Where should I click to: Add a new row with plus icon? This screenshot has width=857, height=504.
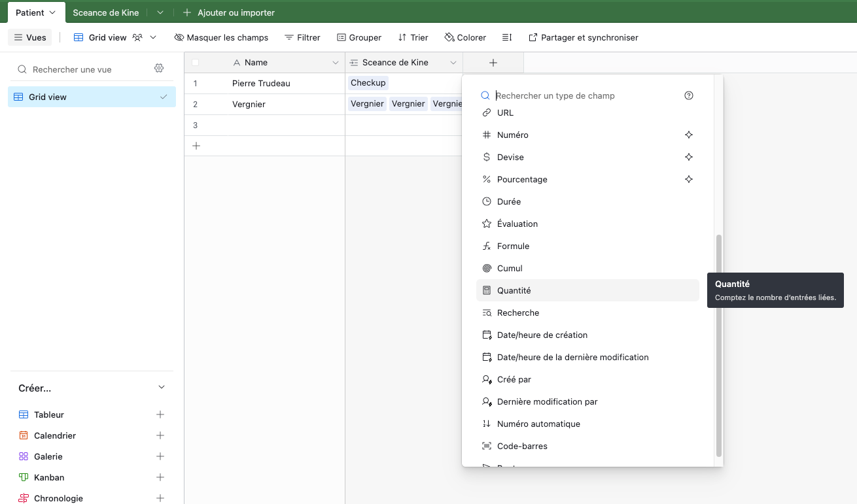(x=196, y=146)
